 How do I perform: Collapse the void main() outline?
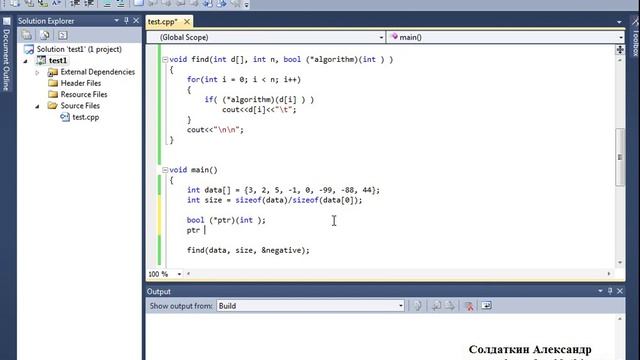(x=165, y=170)
